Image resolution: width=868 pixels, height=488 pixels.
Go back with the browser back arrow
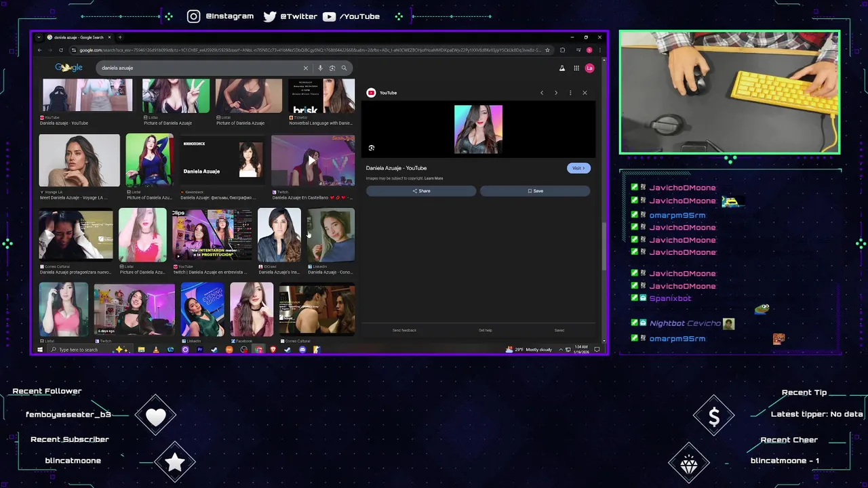point(39,50)
